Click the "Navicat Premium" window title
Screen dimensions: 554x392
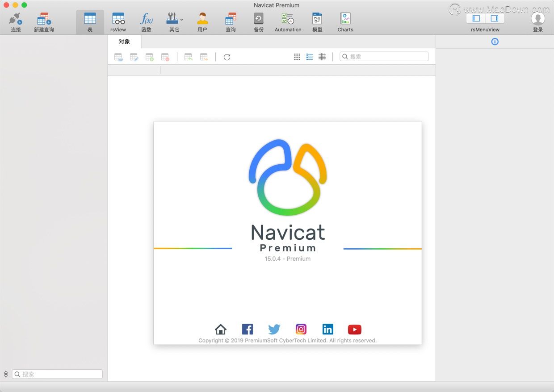coord(277,5)
